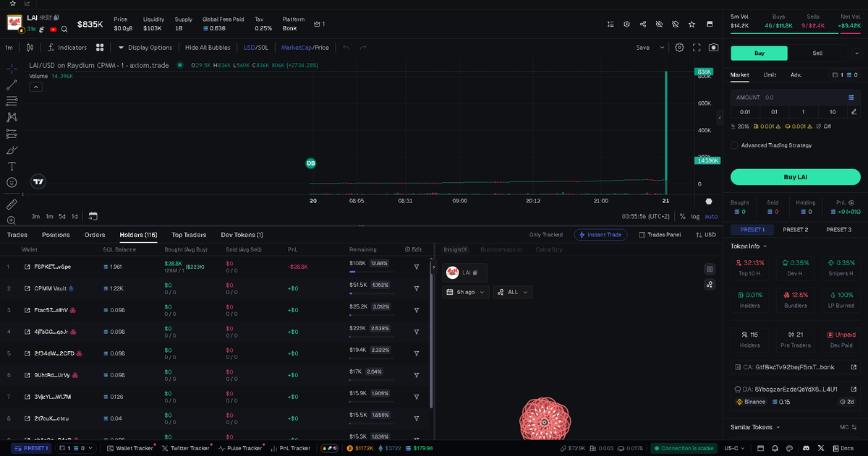
Task: Open the YouTube link icon for LAI
Action: (54, 29)
